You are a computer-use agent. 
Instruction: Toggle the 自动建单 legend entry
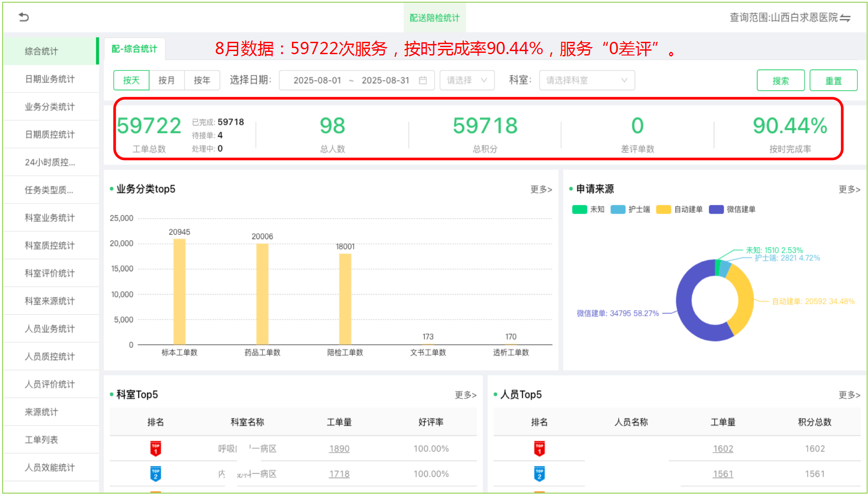tap(679, 210)
